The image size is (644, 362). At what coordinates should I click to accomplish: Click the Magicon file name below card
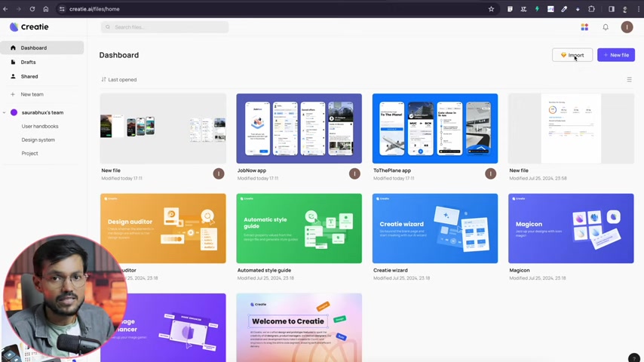(x=519, y=271)
